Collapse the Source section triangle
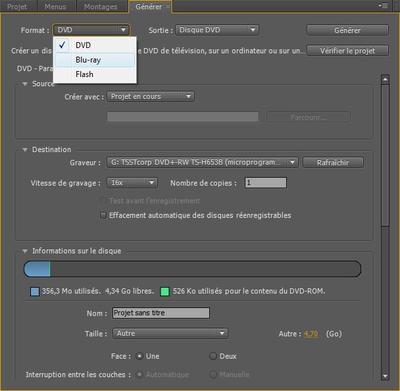400x391 pixels. pyautogui.click(x=25, y=84)
